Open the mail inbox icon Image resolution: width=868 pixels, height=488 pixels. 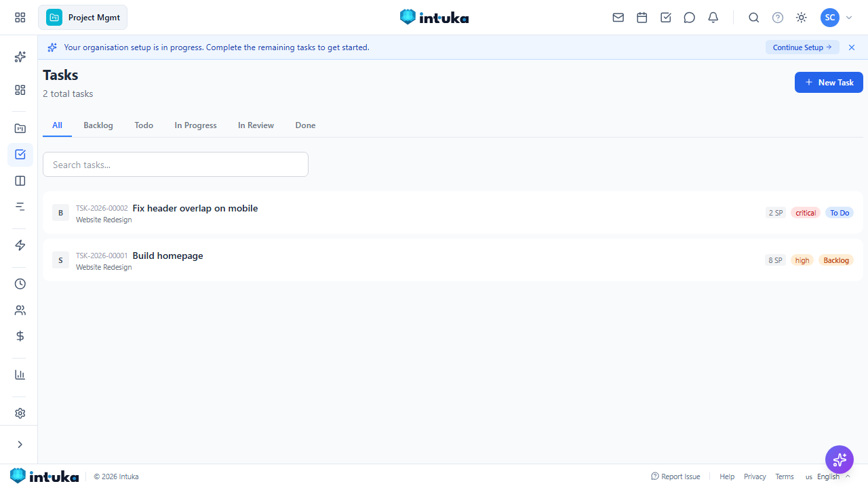[x=618, y=18]
